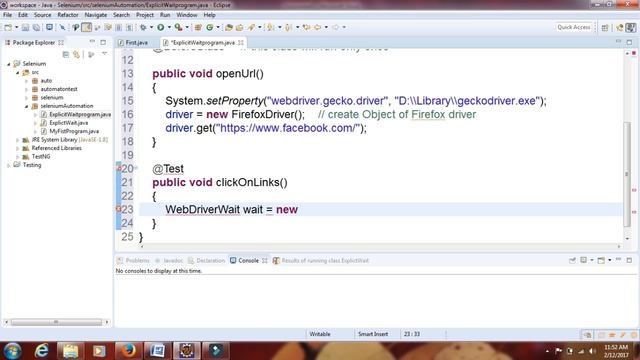This screenshot has width=640, height=360.
Task: Open Windows Explorer folder on the taskbar
Action: (x=71, y=351)
